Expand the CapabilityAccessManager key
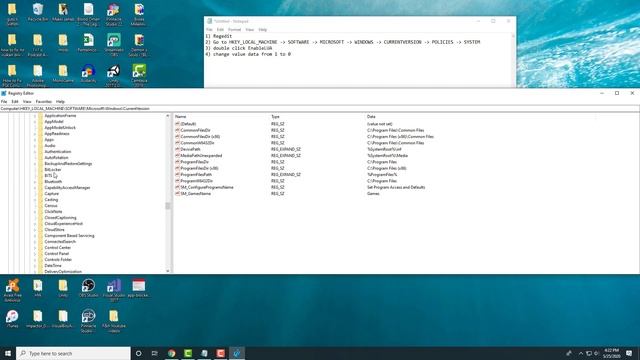This screenshot has width=640, height=360. point(35,188)
